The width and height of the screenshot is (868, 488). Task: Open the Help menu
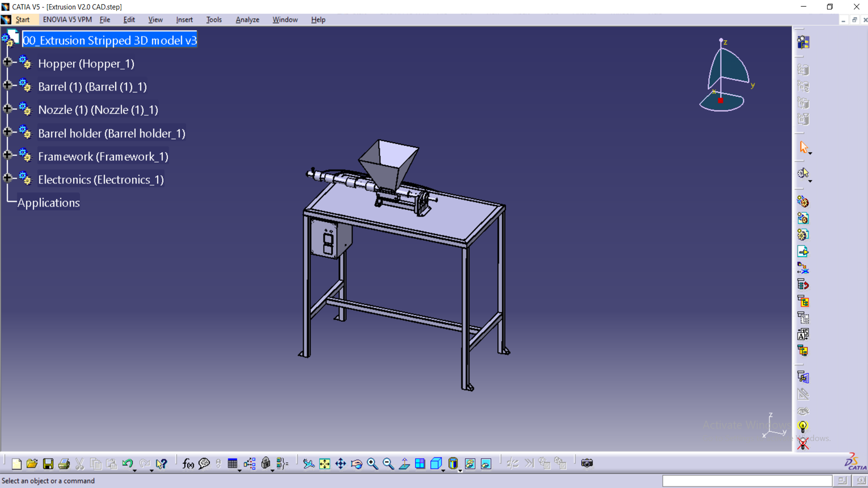tap(318, 19)
